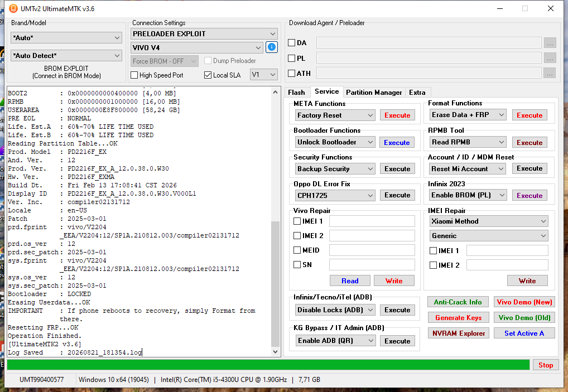
Task: Click the UMT app icon in title bar
Action: (x=13, y=8)
